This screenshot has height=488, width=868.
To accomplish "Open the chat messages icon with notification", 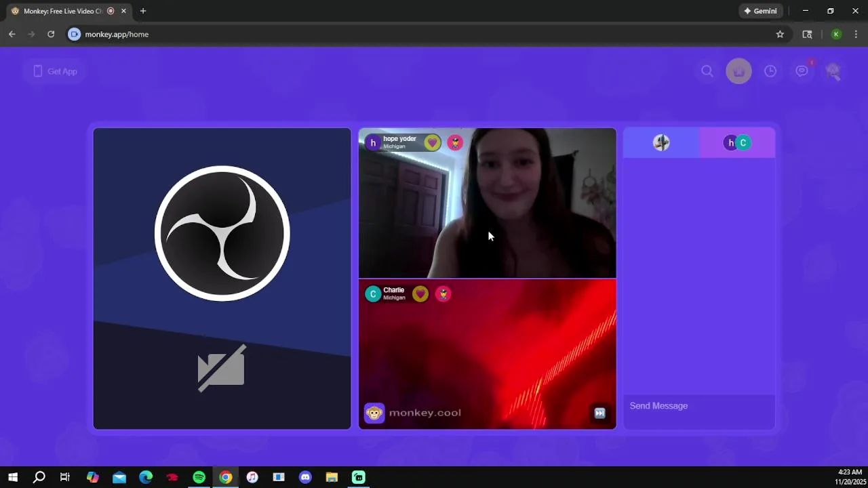I will (802, 71).
